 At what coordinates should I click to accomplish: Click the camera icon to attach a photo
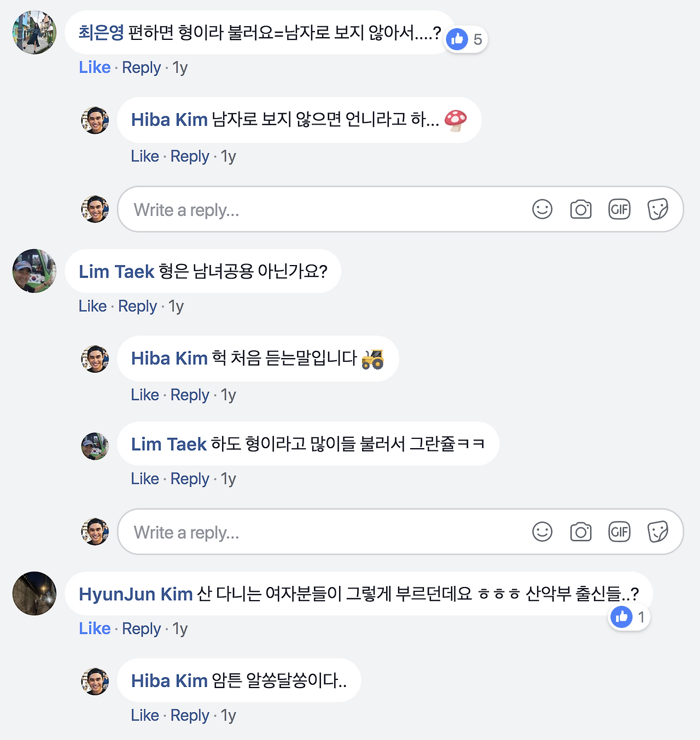[x=581, y=209]
